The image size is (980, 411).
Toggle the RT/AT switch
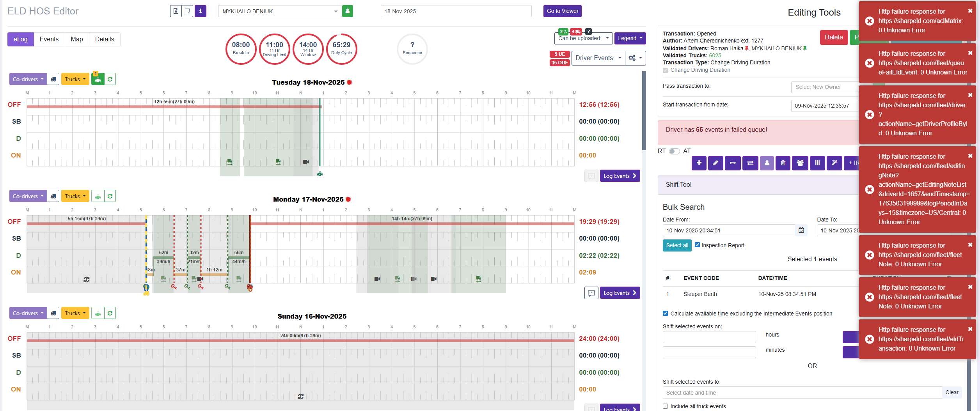(x=674, y=151)
